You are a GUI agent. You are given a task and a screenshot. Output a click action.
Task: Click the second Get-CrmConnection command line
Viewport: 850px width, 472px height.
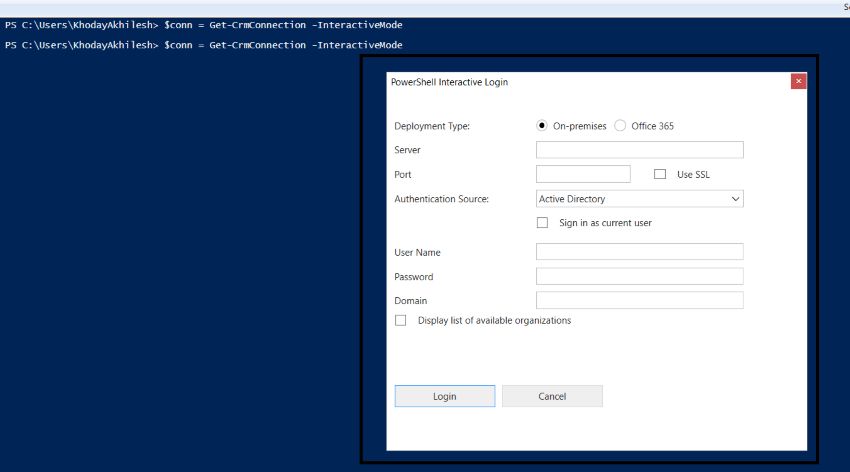(x=204, y=45)
